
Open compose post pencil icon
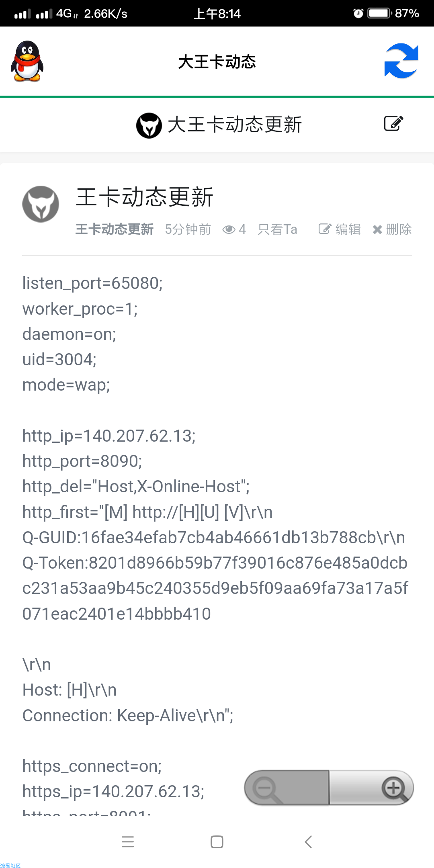point(393,123)
